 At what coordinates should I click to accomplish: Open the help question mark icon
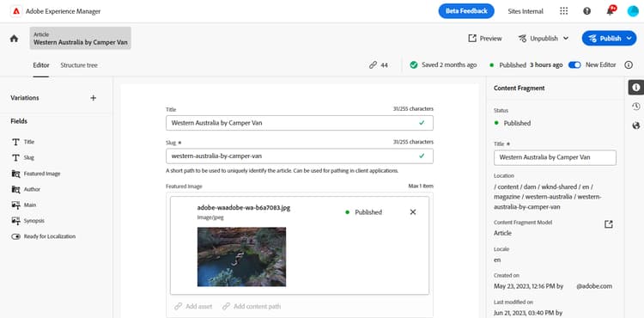coord(587,11)
